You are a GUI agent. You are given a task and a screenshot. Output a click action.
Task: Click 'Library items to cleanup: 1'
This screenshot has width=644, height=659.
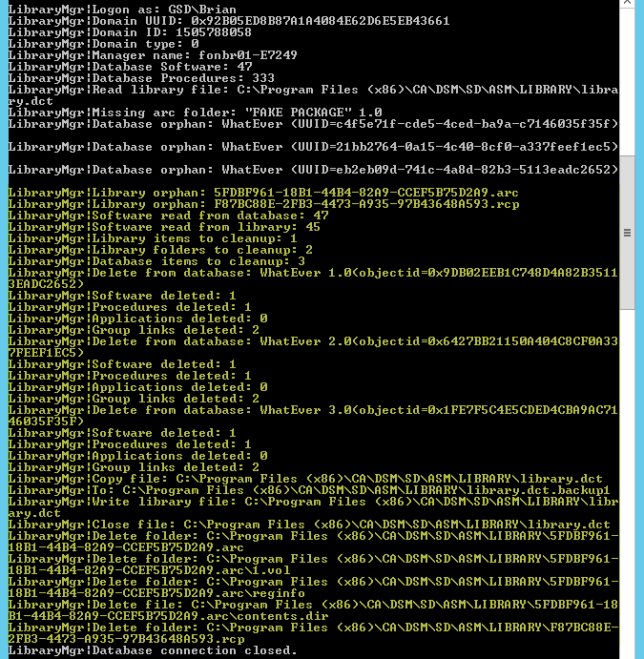[x=153, y=238]
